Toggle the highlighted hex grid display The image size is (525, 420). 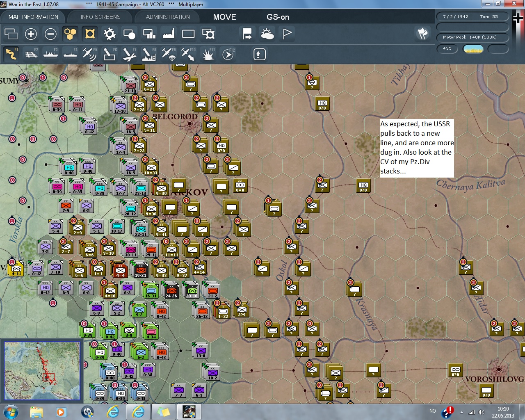click(70, 34)
